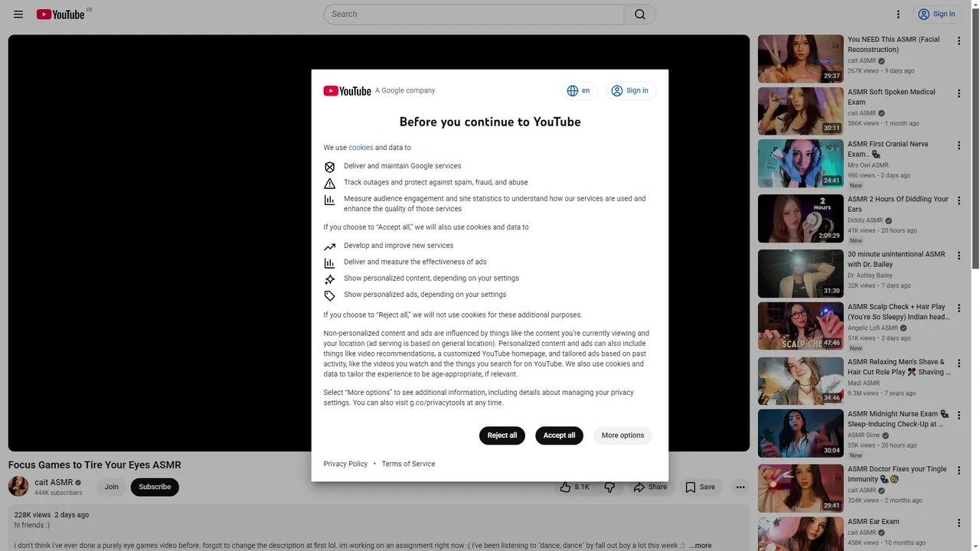The image size is (980, 551).
Task: Open the top bar settings dots menu
Action: 898,14
